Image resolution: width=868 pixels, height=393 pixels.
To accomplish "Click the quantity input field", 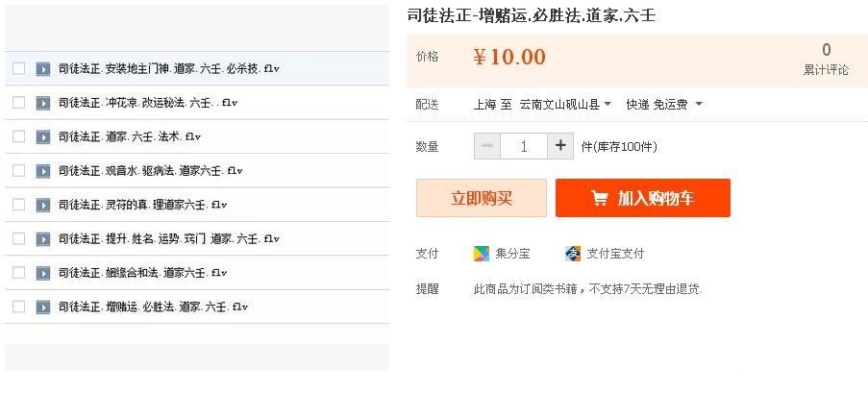I will (524, 146).
